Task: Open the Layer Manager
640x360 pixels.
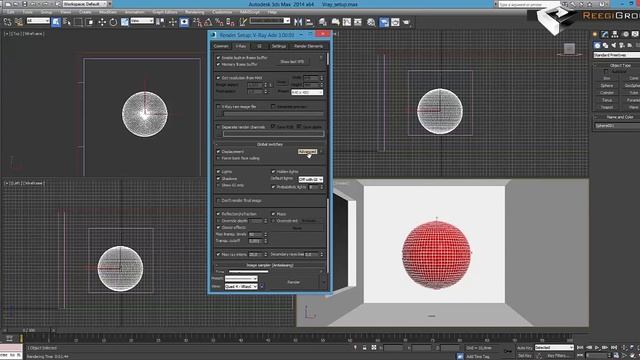Action: pyautogui.click(x=323, y=22)
